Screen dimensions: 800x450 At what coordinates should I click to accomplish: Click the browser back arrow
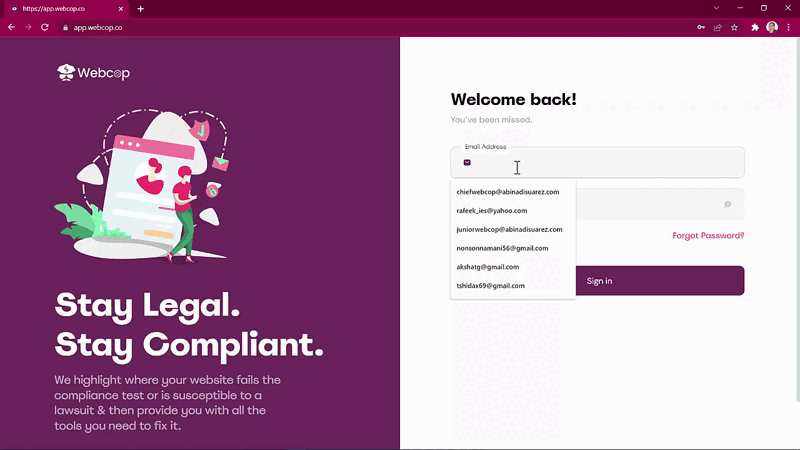tap(11, 28)
